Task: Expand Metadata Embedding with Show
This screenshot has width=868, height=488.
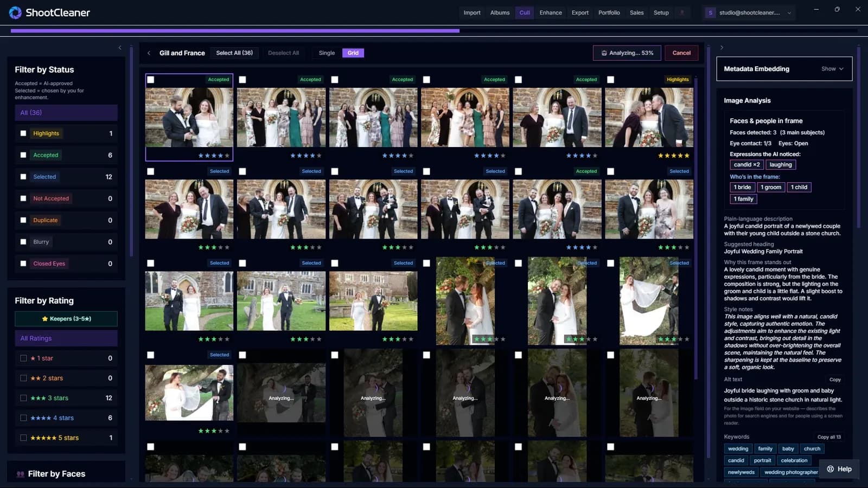Action: point(832,69)
